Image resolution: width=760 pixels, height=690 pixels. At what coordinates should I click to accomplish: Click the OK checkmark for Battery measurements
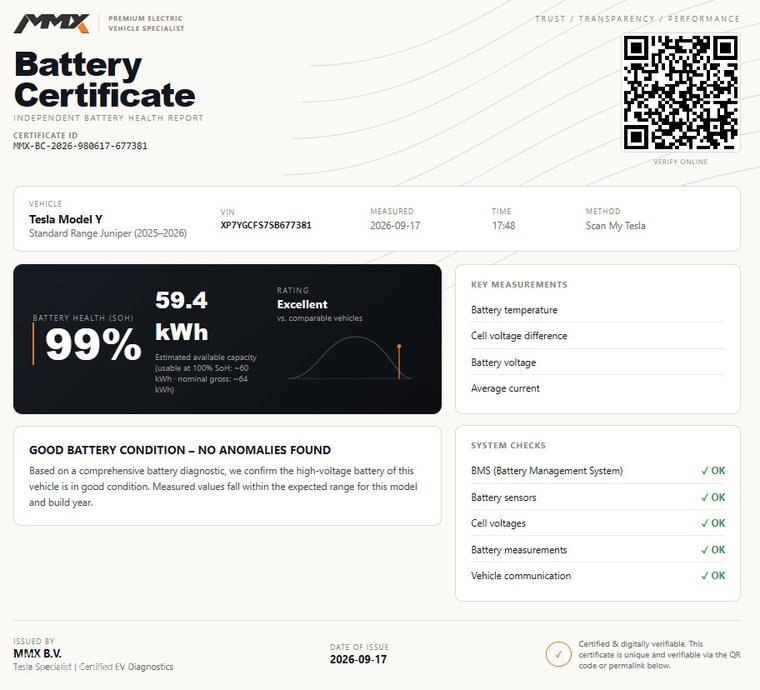pos(713,550)
